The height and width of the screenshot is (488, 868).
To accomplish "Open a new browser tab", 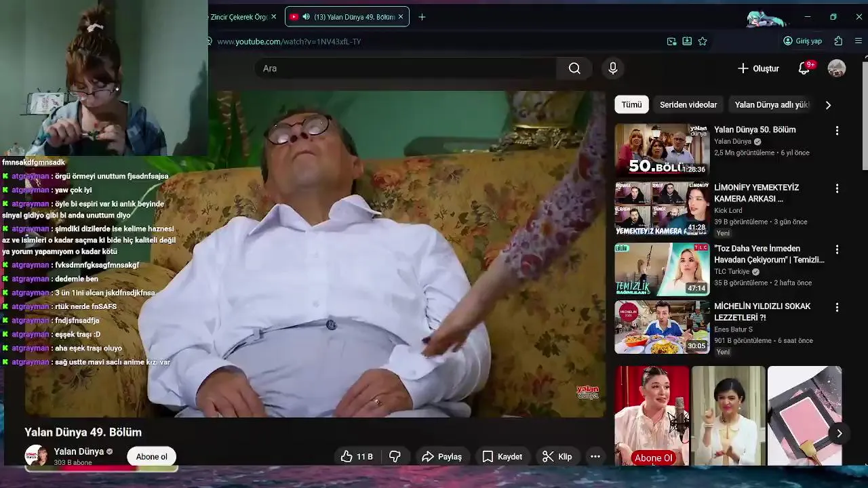I will point(422,17).
